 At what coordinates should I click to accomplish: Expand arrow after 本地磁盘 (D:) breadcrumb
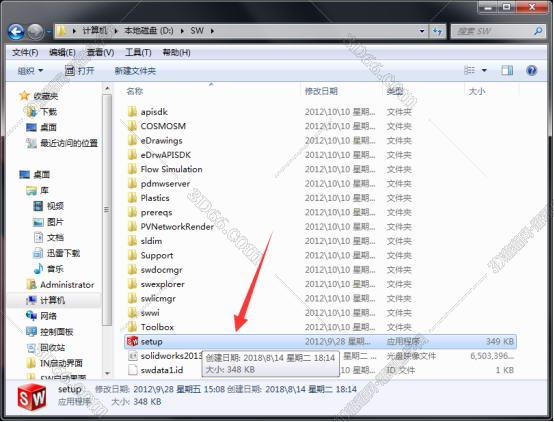tap(182, 31)
